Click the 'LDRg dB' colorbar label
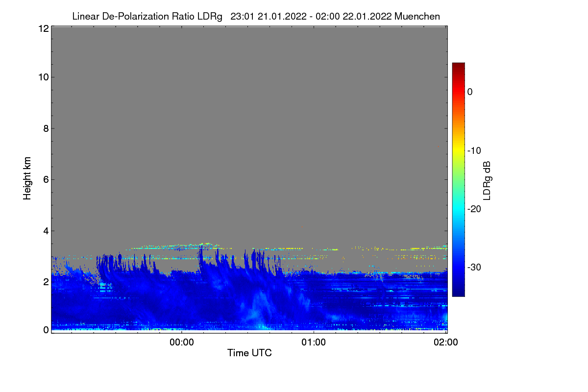The width and height of the screenshot is (588, 392). 487,180
